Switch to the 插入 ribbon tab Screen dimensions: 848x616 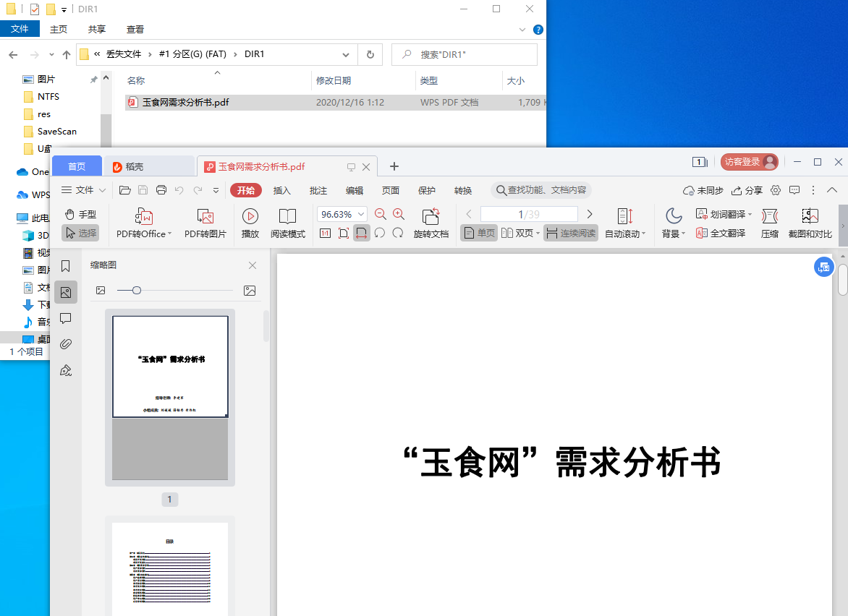[x=282, y=190]
